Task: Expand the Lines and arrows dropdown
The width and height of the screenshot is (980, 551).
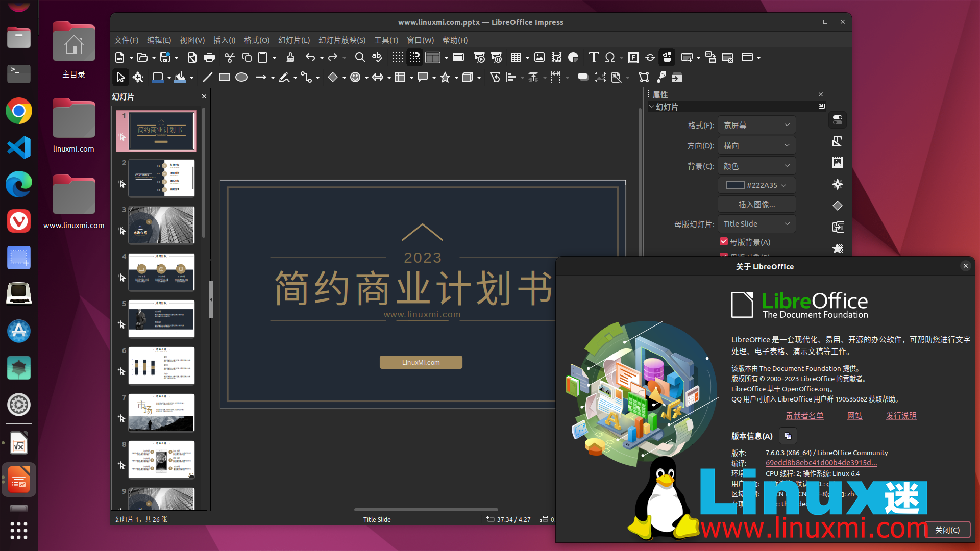Action: point(273,78)
